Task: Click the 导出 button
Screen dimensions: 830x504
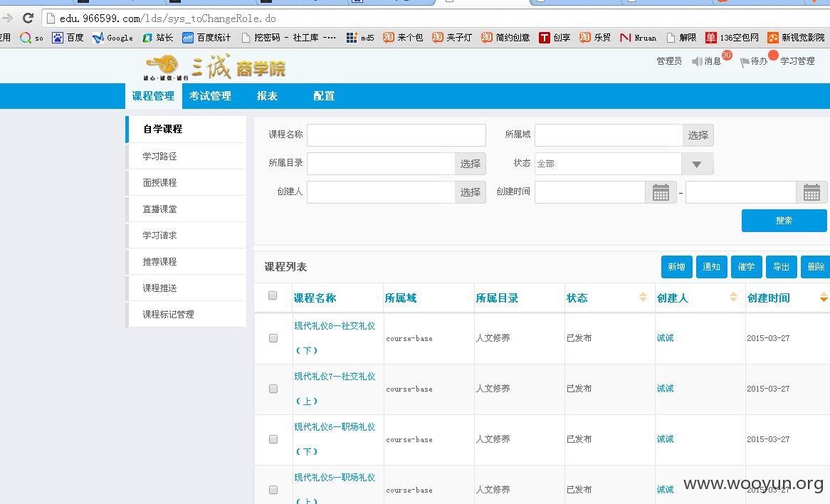Action: (782, 266)
